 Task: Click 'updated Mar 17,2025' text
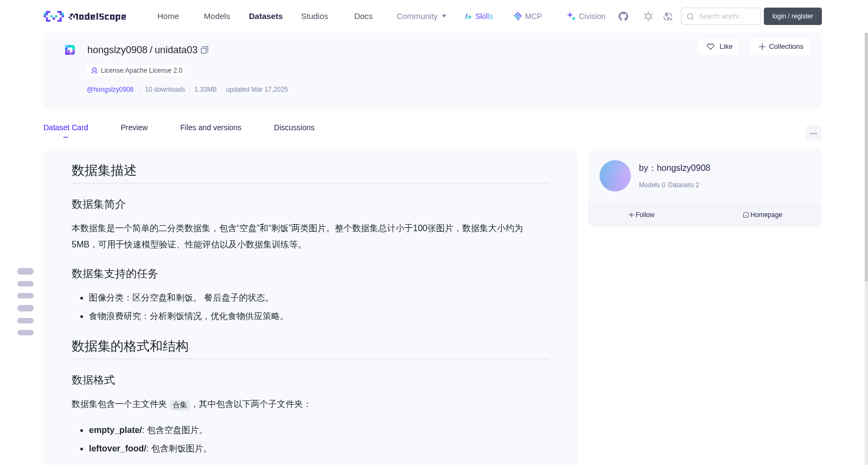click(x=257, y=90)
